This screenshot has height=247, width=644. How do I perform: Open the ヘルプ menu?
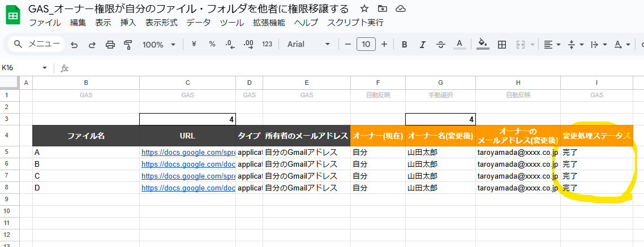tap(306, 23)
